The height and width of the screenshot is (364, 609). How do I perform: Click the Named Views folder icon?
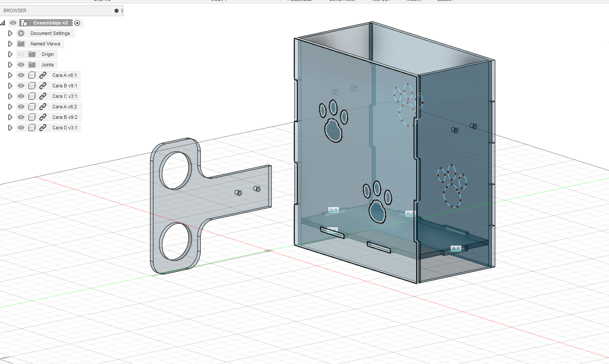pos(21,44)
